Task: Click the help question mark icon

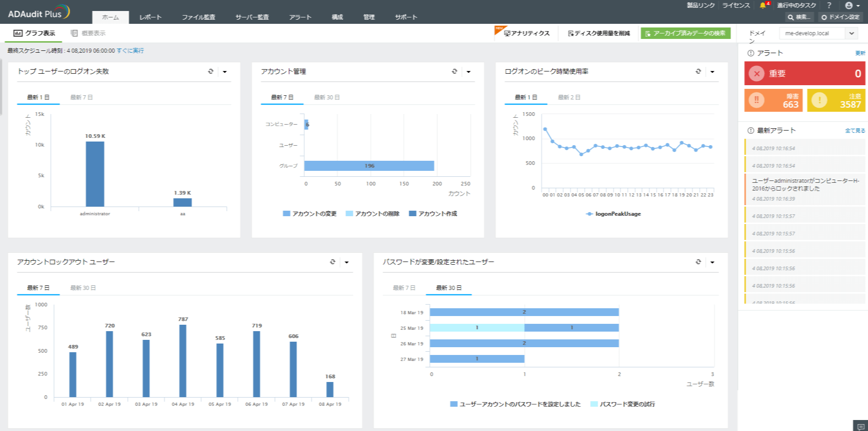Action: click(x=829, y=5)
